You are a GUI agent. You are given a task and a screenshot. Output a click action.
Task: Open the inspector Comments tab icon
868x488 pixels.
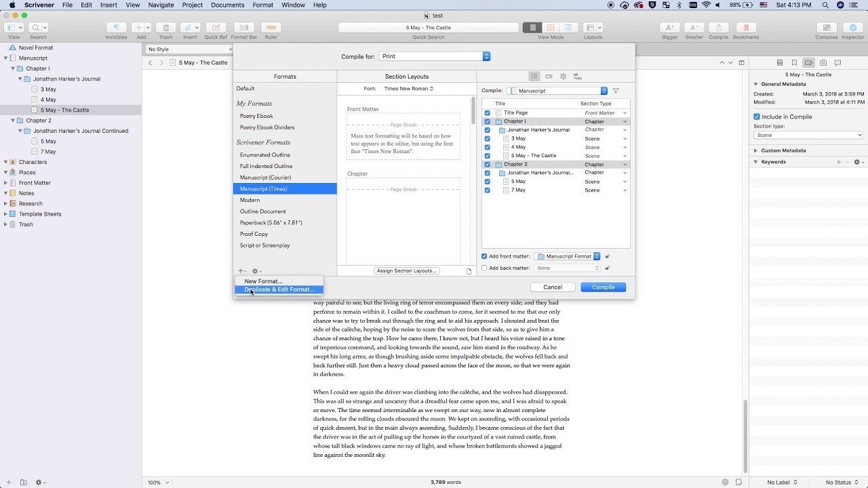point(837,62)
